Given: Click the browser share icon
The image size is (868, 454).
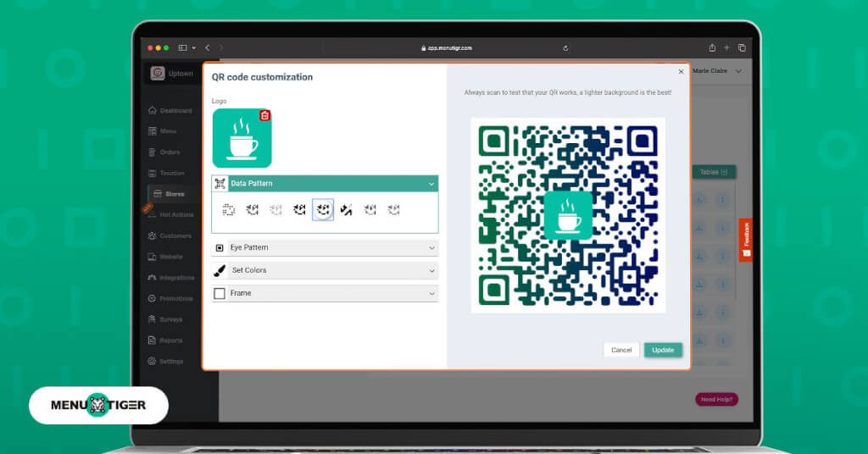Looking at the screenshot, I should click(x=712, y=48).
